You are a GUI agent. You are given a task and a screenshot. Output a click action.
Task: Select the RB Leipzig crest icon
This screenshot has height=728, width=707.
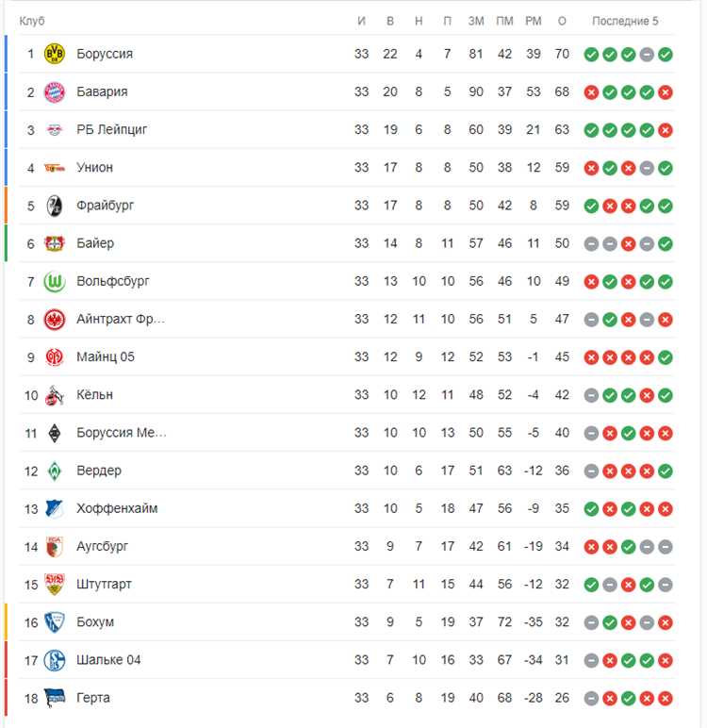tap(55, 129)
